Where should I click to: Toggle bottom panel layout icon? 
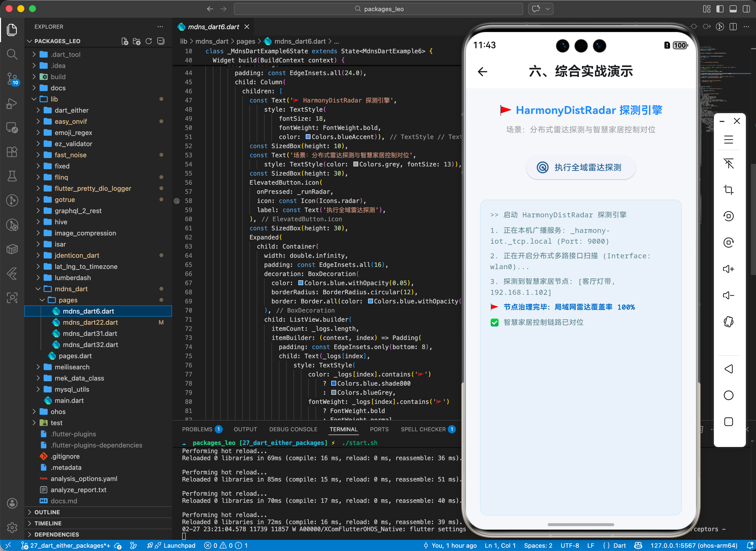[x=733, y=9]
